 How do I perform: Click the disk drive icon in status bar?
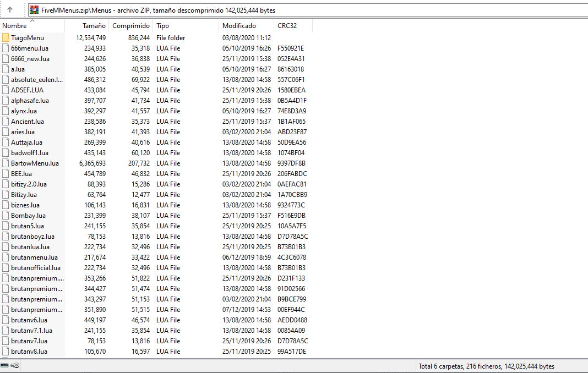coord(4,365)
